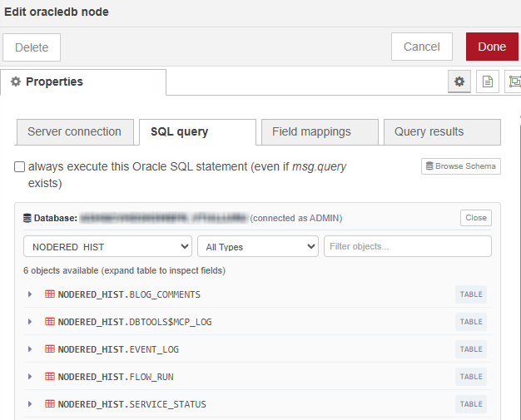
Task: Go to the Query results tab
Action: point(442,131)
